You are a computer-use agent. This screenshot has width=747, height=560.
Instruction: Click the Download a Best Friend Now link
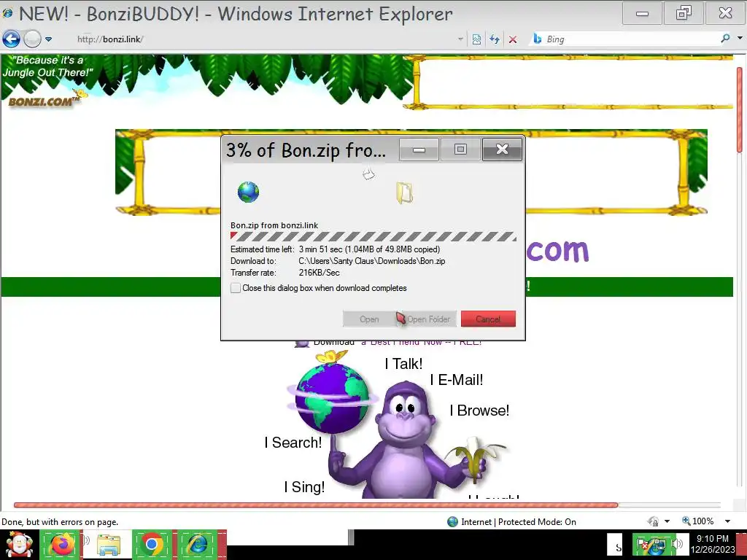[x=398, y=342]
